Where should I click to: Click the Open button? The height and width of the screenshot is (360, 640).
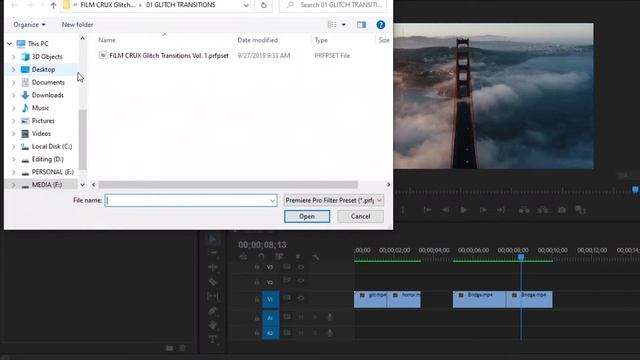[x=307, y=216]
